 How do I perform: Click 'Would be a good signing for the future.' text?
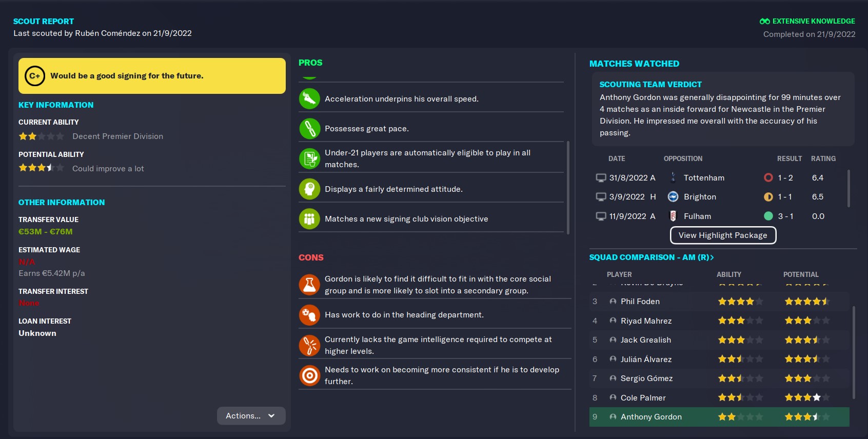tap(127, 76)
